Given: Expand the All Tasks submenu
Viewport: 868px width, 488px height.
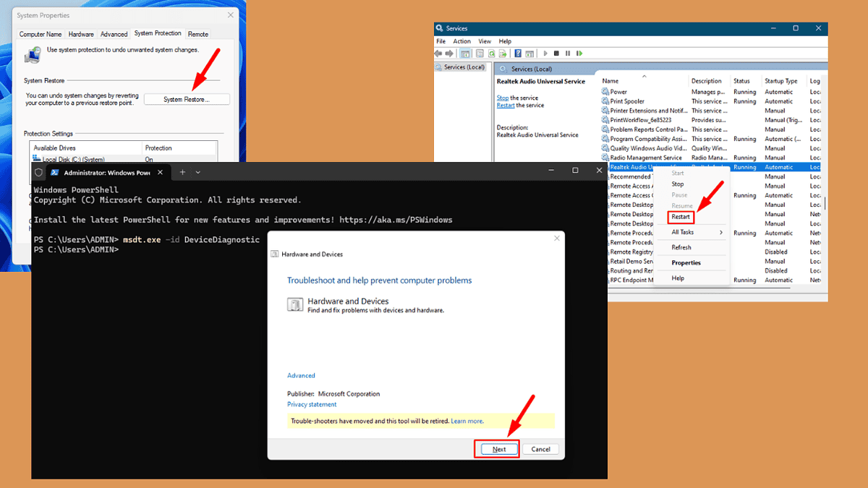Looking at the screenshot, I should tap(684, 233).
